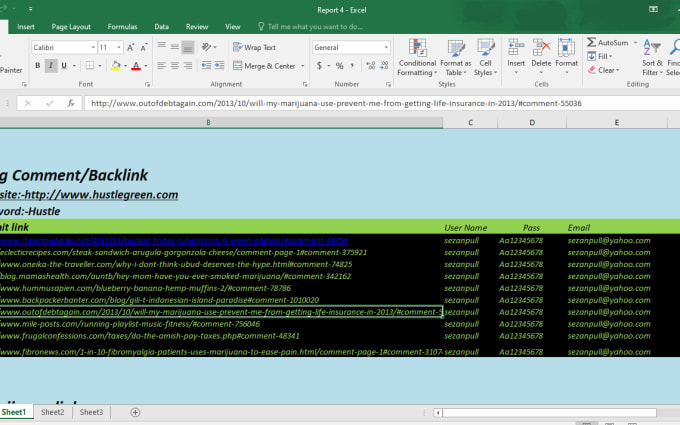Open Format as Table
This screenshot has height=425, width=680.
(x=455, y=58)
